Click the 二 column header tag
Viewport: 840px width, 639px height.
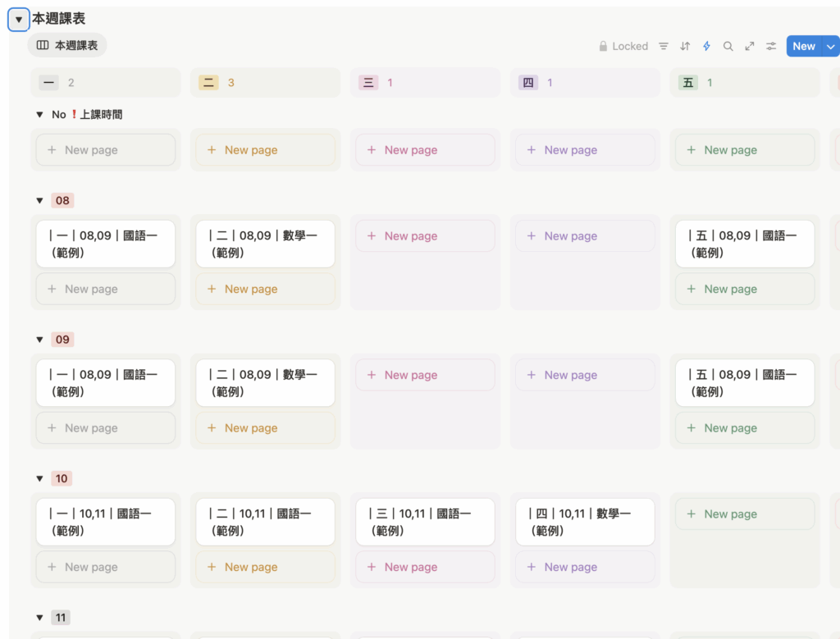[x=208, y=82]
